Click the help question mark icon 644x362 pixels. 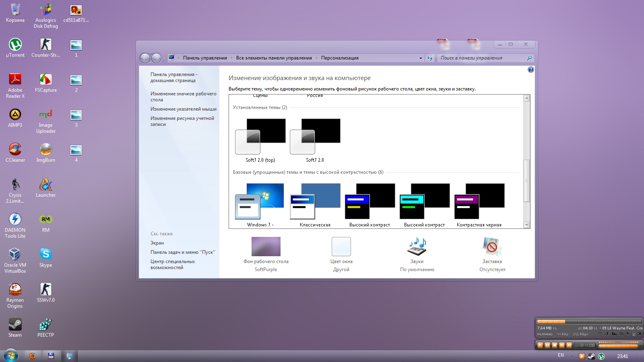[x=530, y=70]
